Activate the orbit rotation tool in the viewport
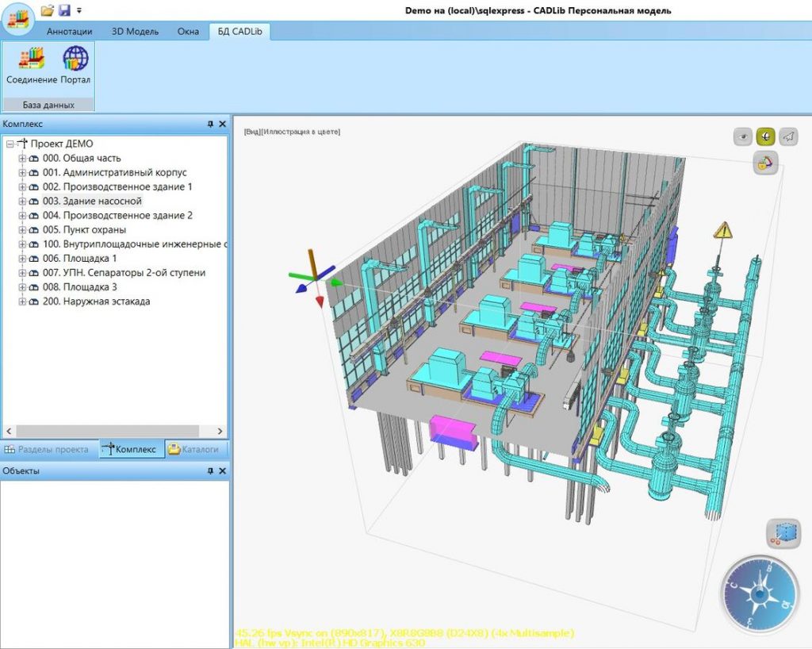 point(765,136)
